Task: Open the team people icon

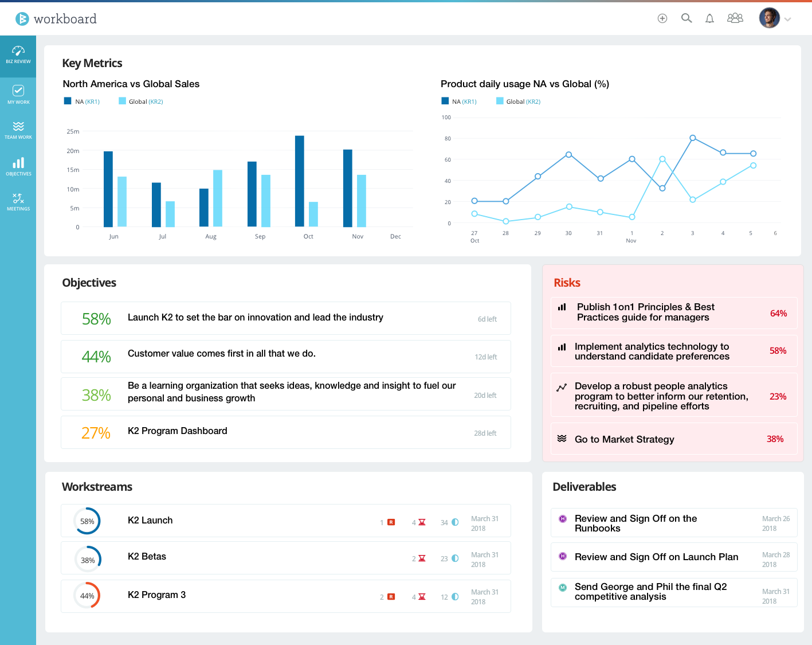Action: pos(735,18)
